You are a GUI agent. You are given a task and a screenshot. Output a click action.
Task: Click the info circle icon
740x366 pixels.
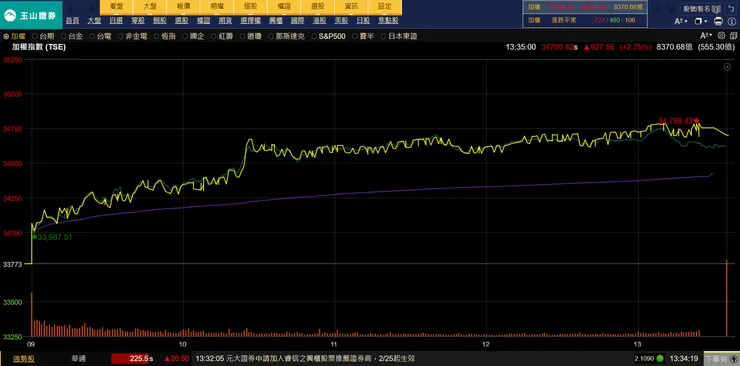point(732,21)
